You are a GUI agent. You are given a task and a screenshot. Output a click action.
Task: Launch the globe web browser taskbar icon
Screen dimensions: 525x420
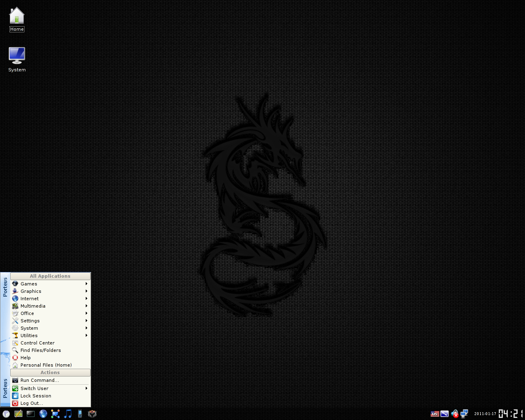43,414
